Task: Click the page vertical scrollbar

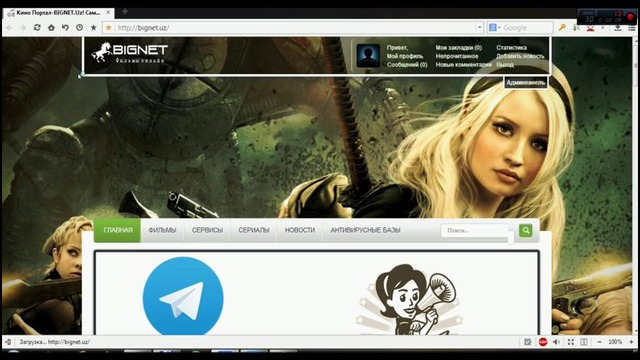Action: (636, 186)
